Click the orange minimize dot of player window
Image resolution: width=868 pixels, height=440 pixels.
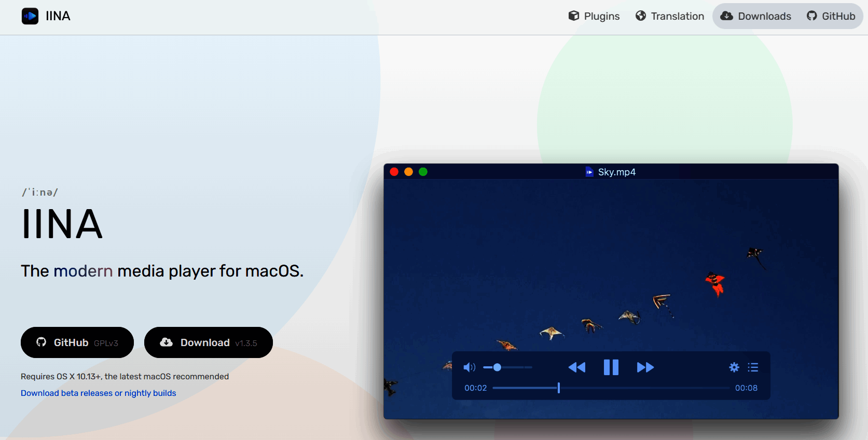click(409, 172)
